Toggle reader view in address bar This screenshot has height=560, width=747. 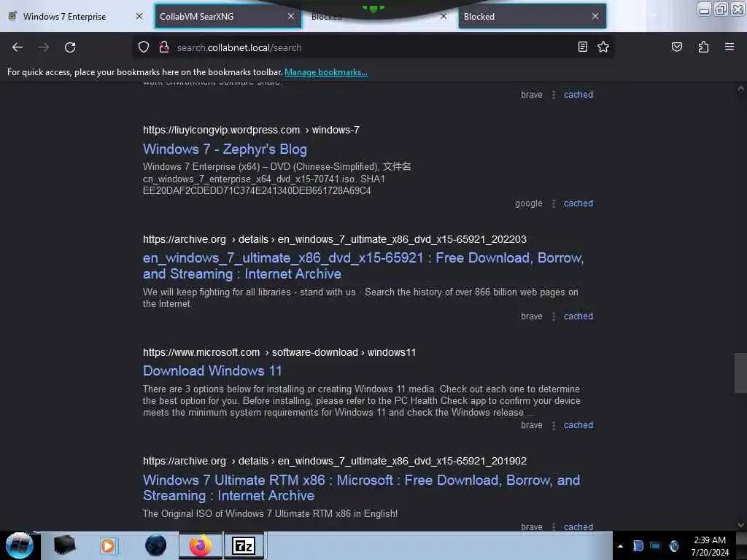click(x=582, y=47)
